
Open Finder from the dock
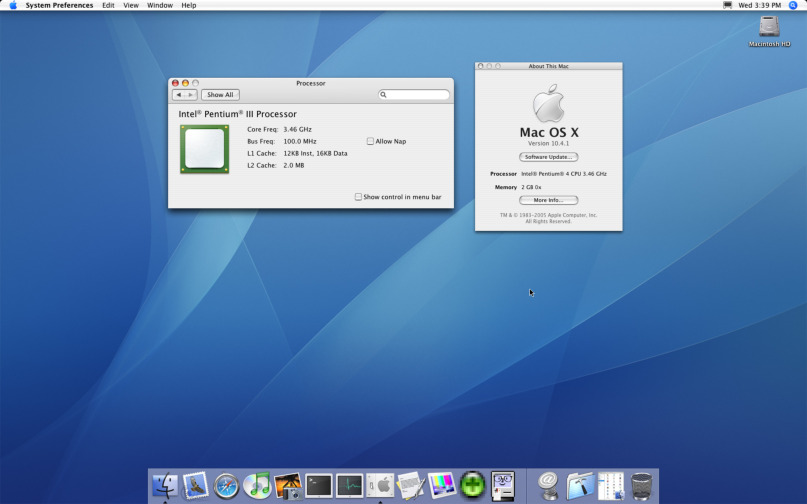[165, 486]
